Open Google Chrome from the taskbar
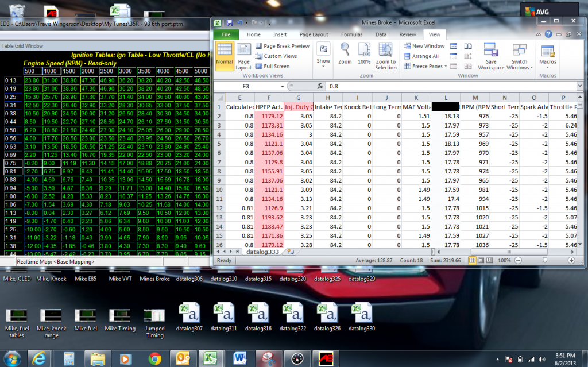Screen dimensions: 588x367 [x=154, y=359]
